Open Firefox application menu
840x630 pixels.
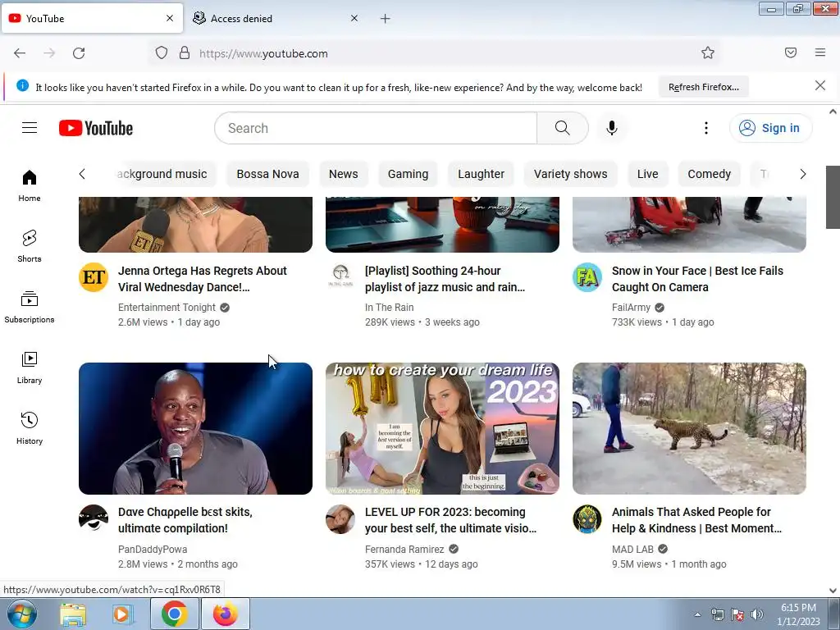pyautogui.click(x=819, y=52)
